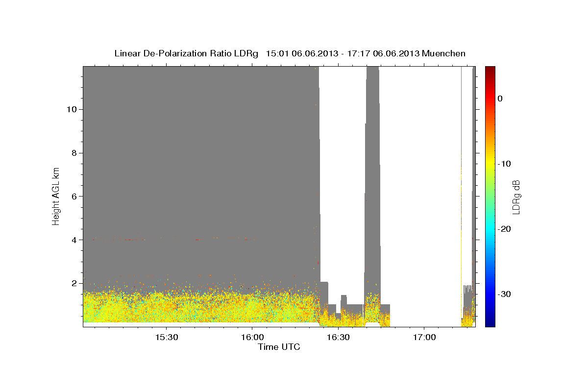This screenshot has width=588, height=392.
Task: Click the colorbar value 0
Action: [500, 98]
